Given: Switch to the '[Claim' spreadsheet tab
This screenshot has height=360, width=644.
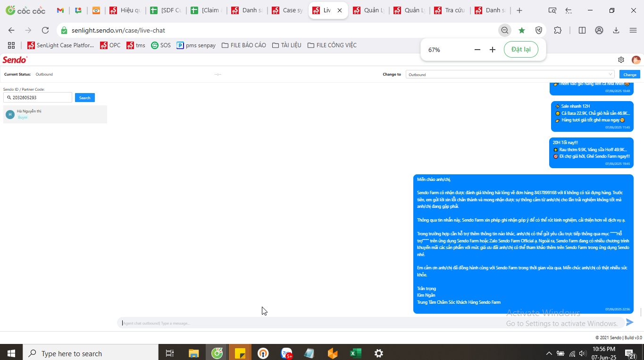Looking at the screenshot, I should pos(206,10).
